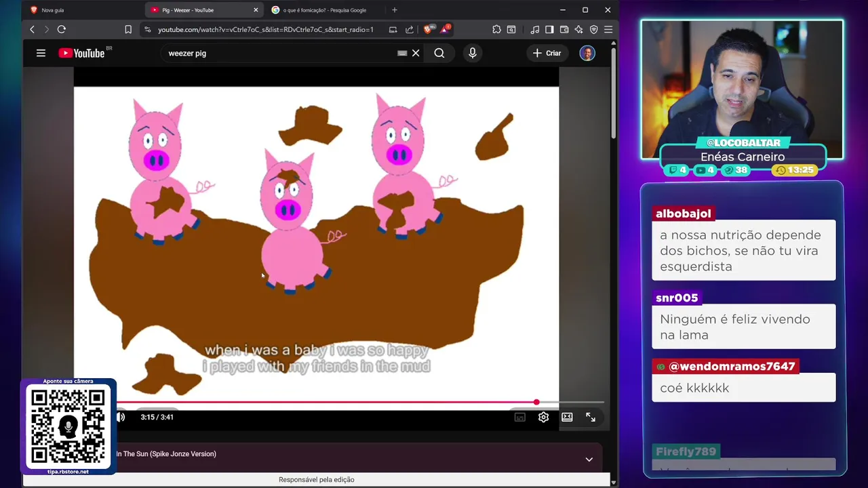Click the video progress bar scrubber

[x=536, y=403]
